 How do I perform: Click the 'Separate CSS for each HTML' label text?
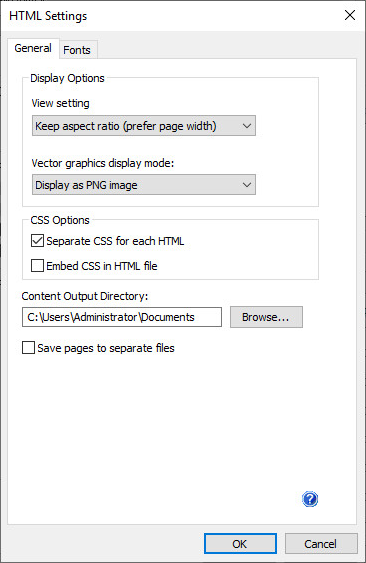[115, 241]
